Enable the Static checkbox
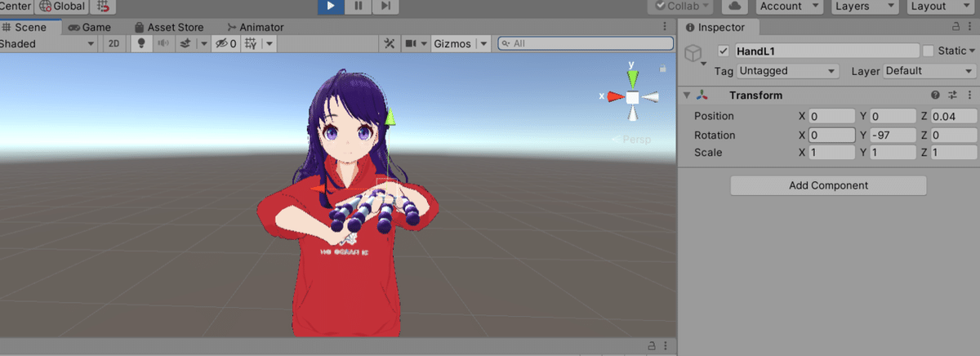The image size is (980, 356). 929,51
